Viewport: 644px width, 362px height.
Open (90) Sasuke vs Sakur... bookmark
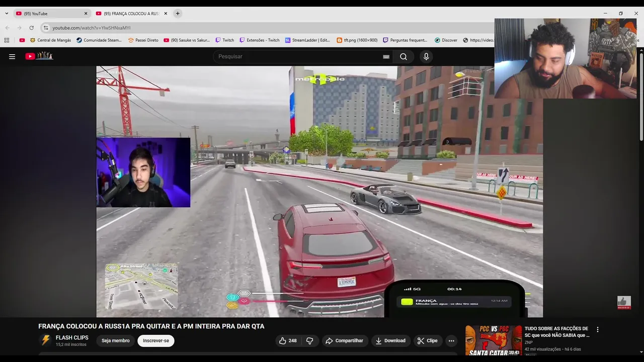(187, 40)
